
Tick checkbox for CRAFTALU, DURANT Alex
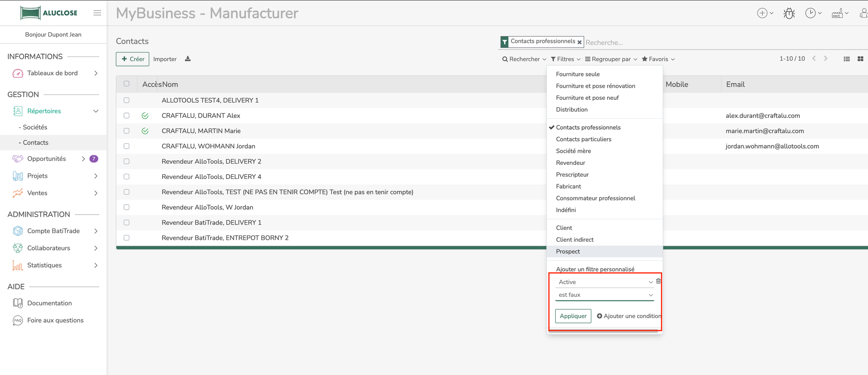[127, 116]
